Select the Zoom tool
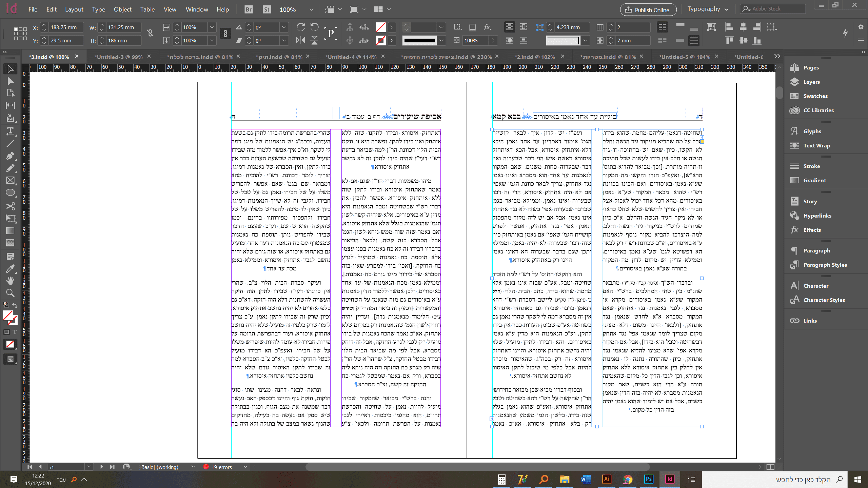The image size is (868, 488). (10, 293)
